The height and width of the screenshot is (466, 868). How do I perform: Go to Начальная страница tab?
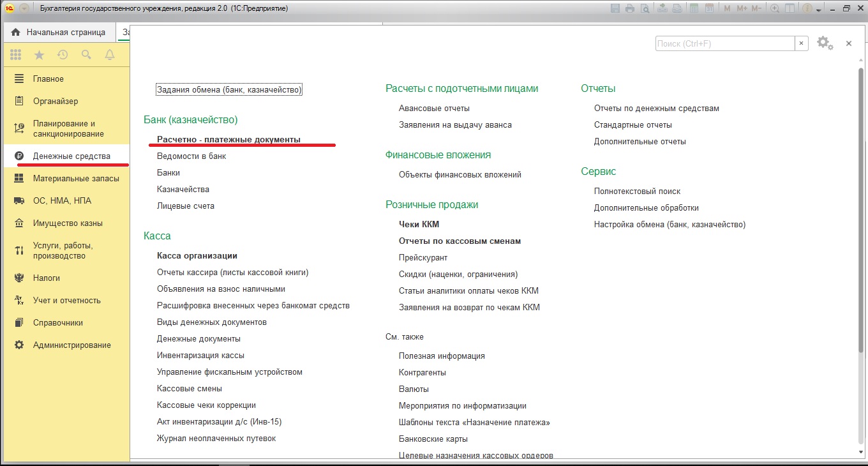[x=59, y=32]
